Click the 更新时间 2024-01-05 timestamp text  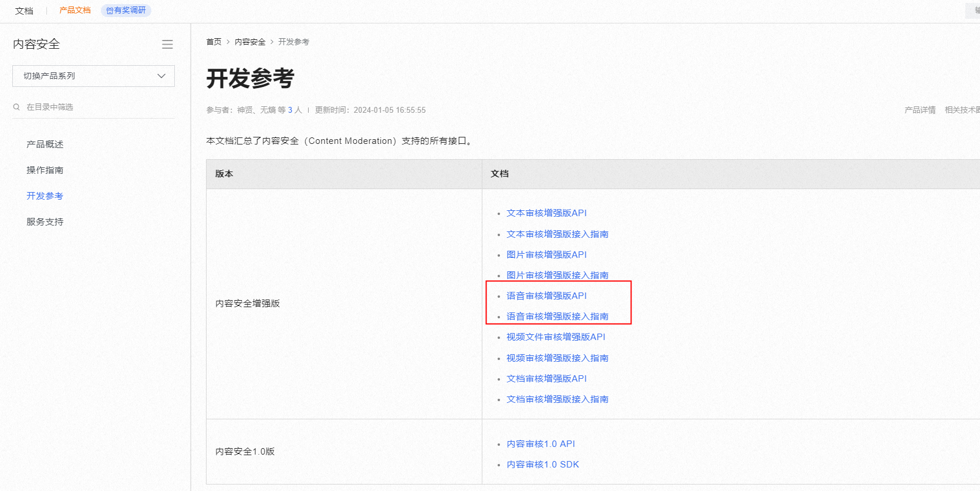coord(370,110)
